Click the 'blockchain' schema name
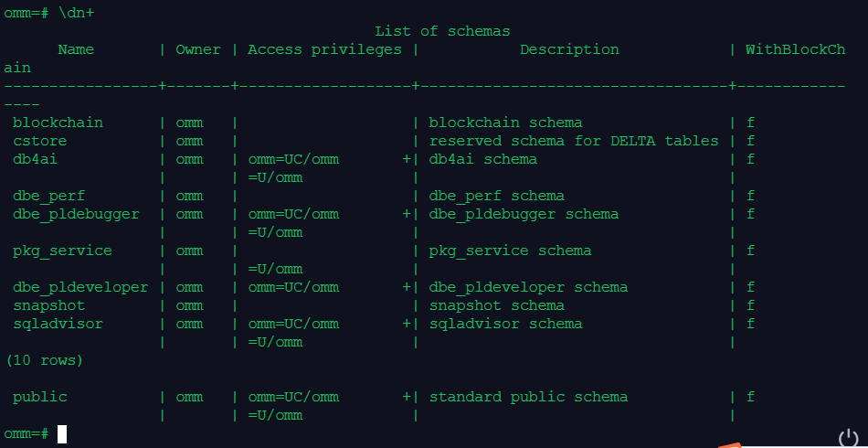This screenshot has width=868, height=448. pyautogui.click(x=58, y=123)
